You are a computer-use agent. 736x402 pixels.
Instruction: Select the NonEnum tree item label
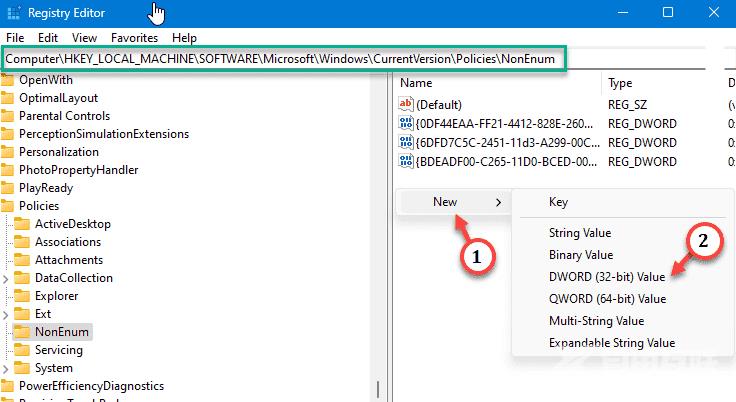pyautogui.click(x=61, y=332)
